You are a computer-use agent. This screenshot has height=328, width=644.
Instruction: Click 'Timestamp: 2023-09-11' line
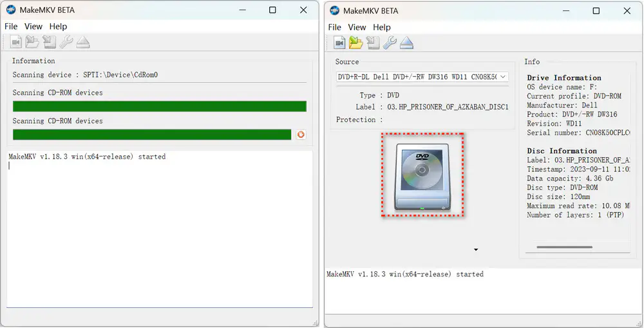click(578, 169)
